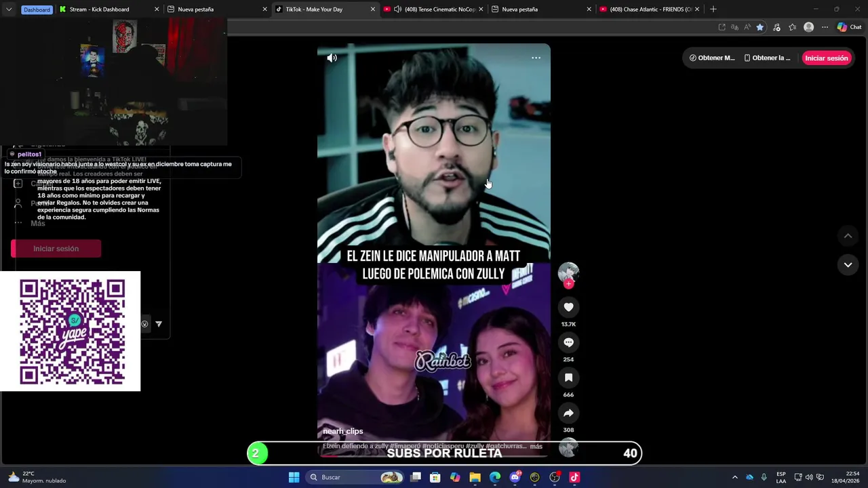Open the media control music icon
This screenshot has height=488, width=868.
776,27
